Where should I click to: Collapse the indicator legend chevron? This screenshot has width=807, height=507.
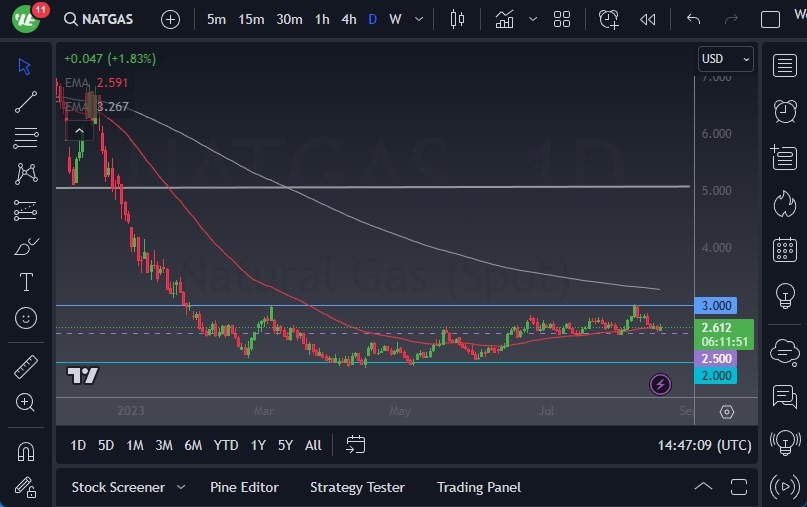(x=78, y=130)
